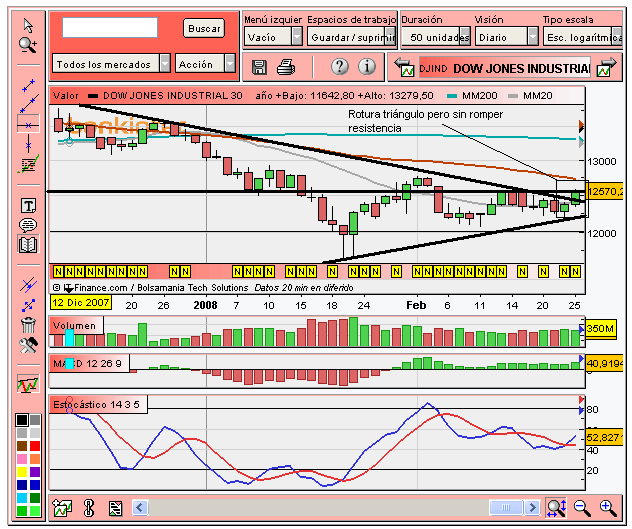
Task: Open the 'Esc. logarítmica' scale dropdown
Action: pyautogui.click(x=583, y=37)
